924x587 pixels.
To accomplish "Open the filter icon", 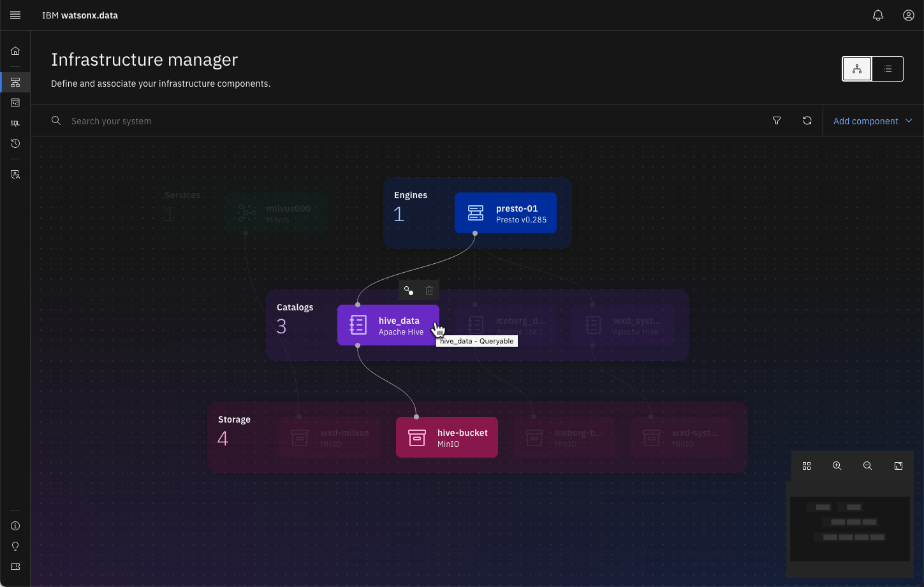I will pyautogui.click(x=777, y=120).
